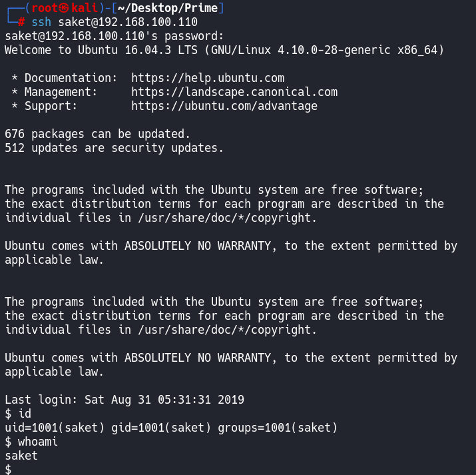Click the saket@192.168.100.110's password prompt line
This screenshot has width=476, height=475.
click(115, 36)
